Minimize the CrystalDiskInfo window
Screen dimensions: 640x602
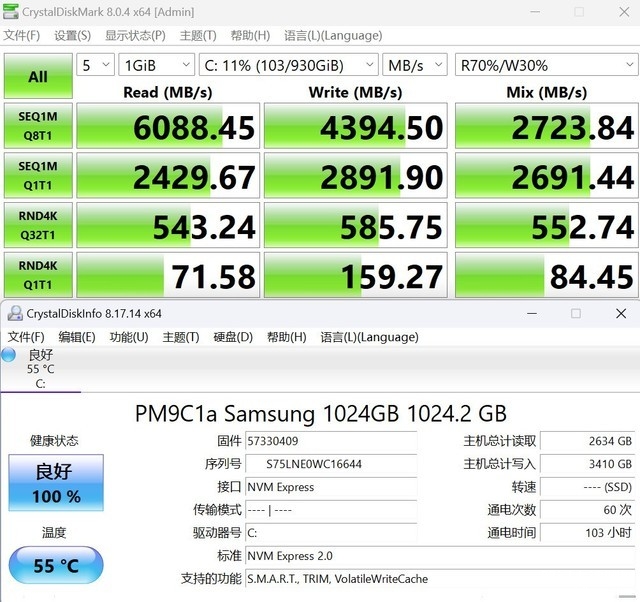pyautogui.click(x=532, y=313)
